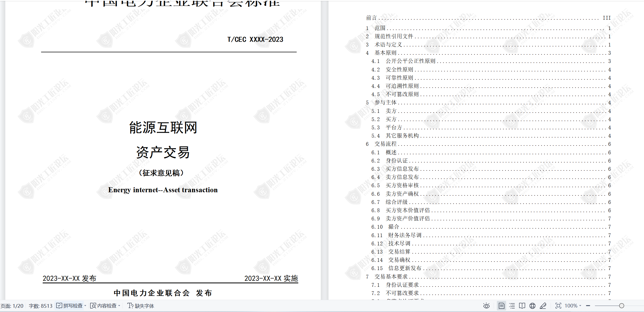Click 7.2 不可篡改要求 entry
This screenshot has width=644, height=312.
pyautogui.click(x=491, y=293)
